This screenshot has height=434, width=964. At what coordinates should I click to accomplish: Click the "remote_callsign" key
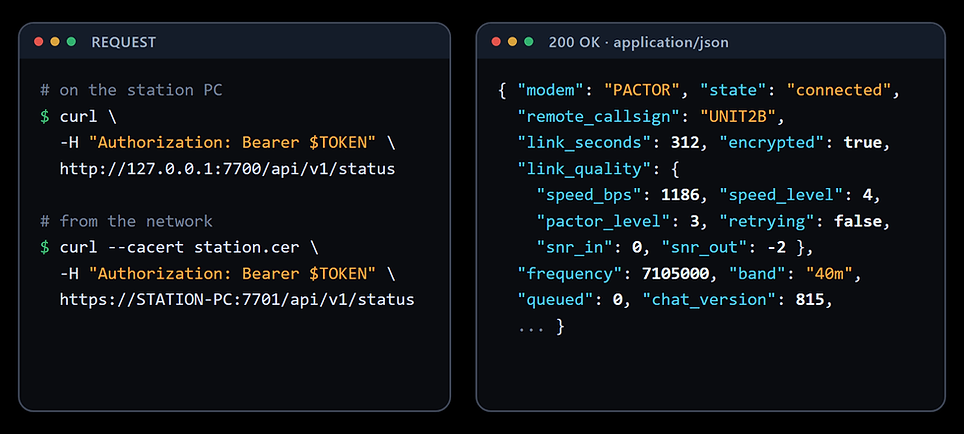(598, 117)
